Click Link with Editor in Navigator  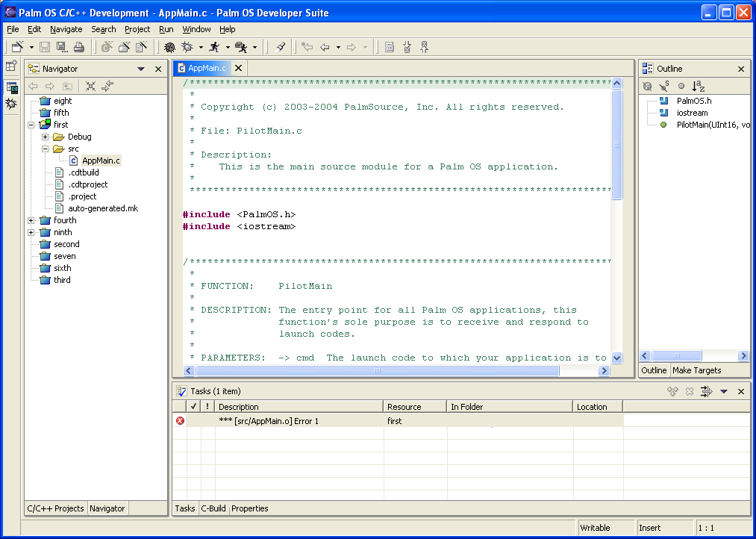(107, 86)
